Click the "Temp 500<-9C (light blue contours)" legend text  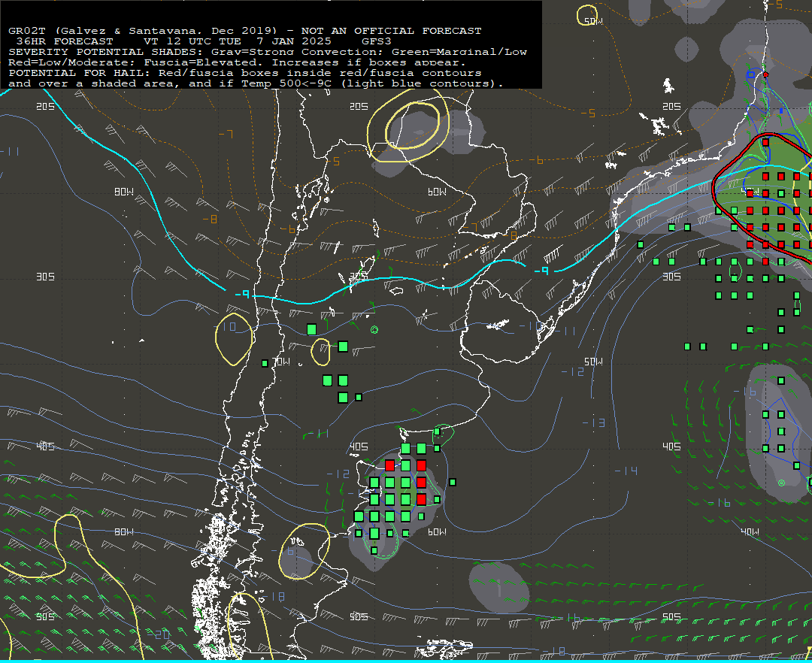372,83
